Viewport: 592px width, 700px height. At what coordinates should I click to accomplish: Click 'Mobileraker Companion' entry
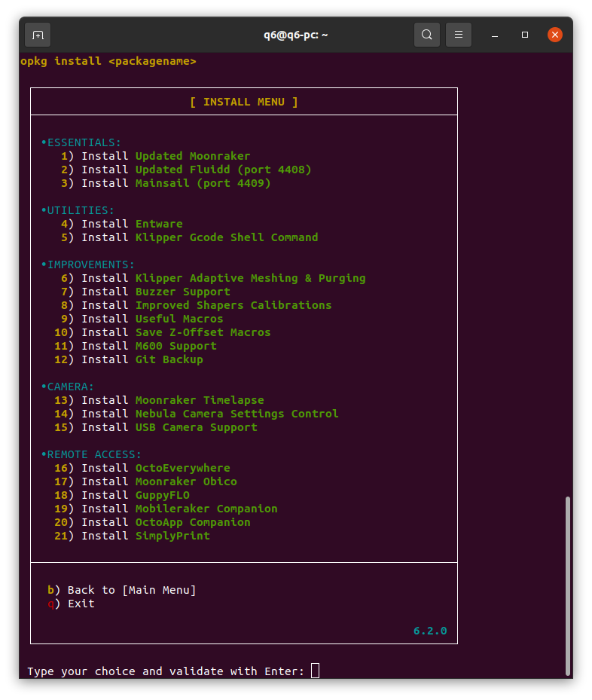206,509
